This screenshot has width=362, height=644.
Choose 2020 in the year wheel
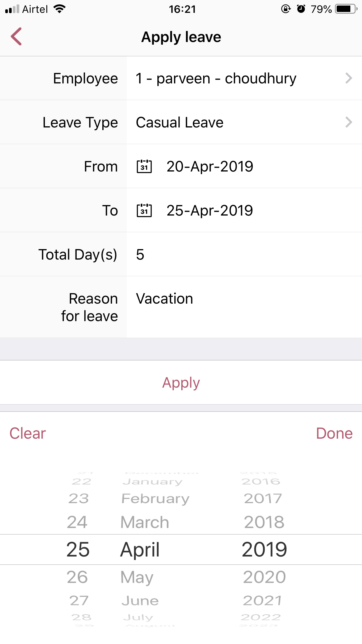point(264,577)
